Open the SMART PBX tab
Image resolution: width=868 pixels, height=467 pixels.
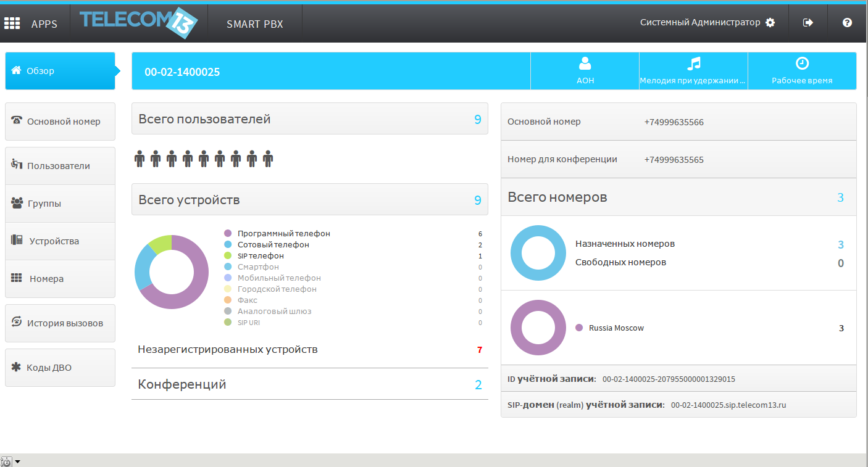coord(254,24)
